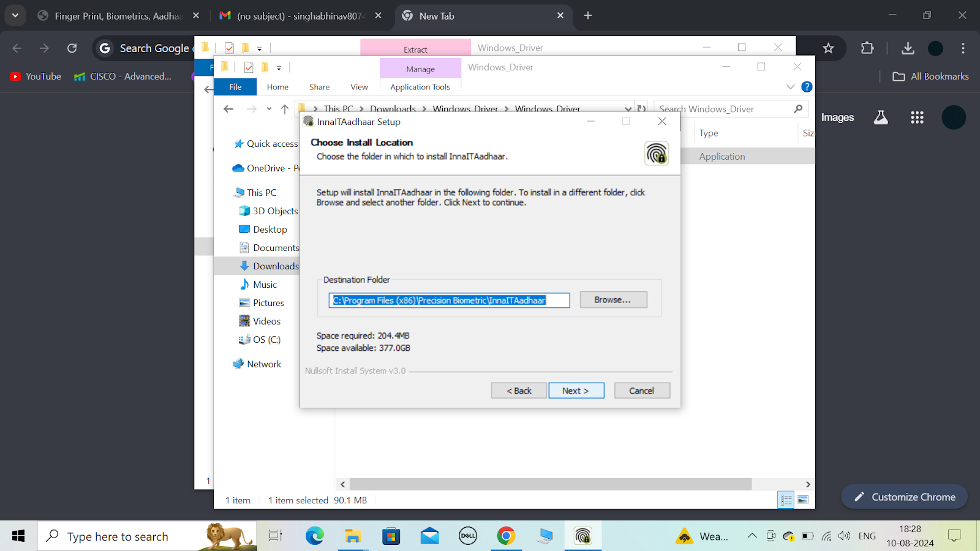Screen dimensions: 980x551
Task: Click the Application type cell
Action: click(722, 157)
